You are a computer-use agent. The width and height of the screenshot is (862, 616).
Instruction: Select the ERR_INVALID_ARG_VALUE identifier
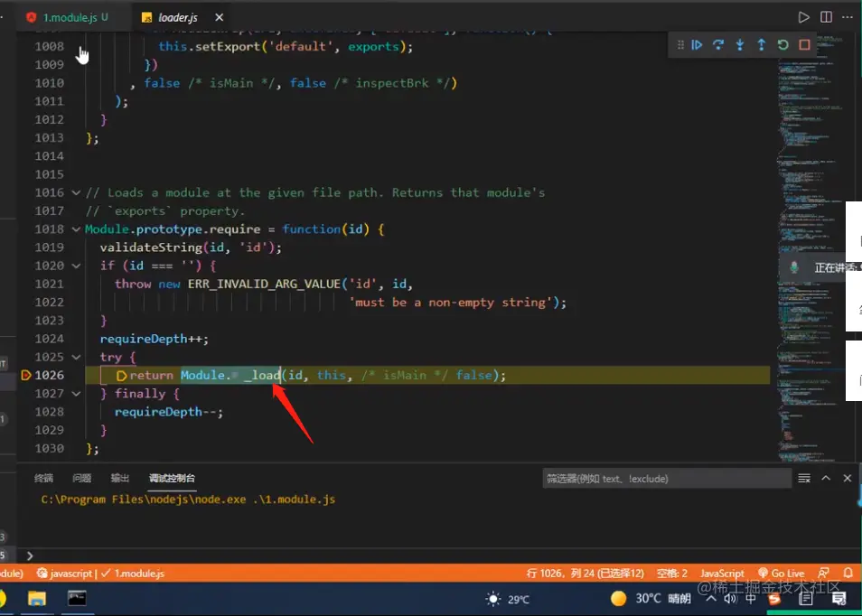click(x=264, y=285)
